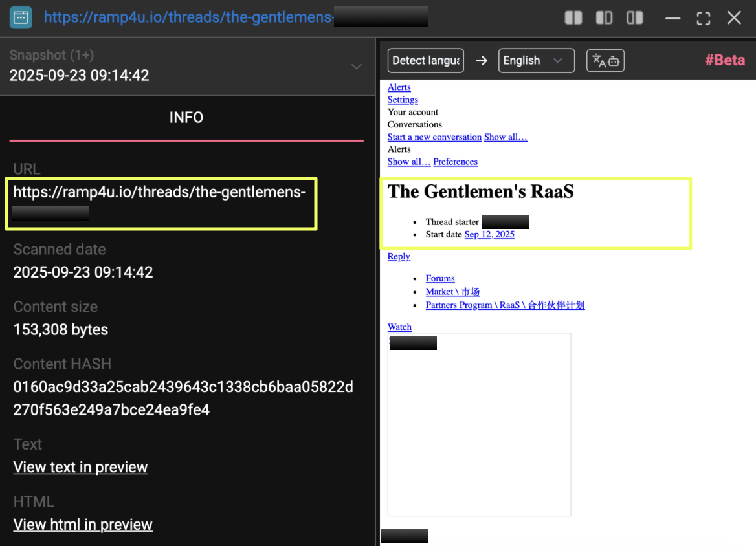The width and height of the screenshot is (756, 546).
Task: Click the Watch link under the breadcrumbs
Action: 399,327
